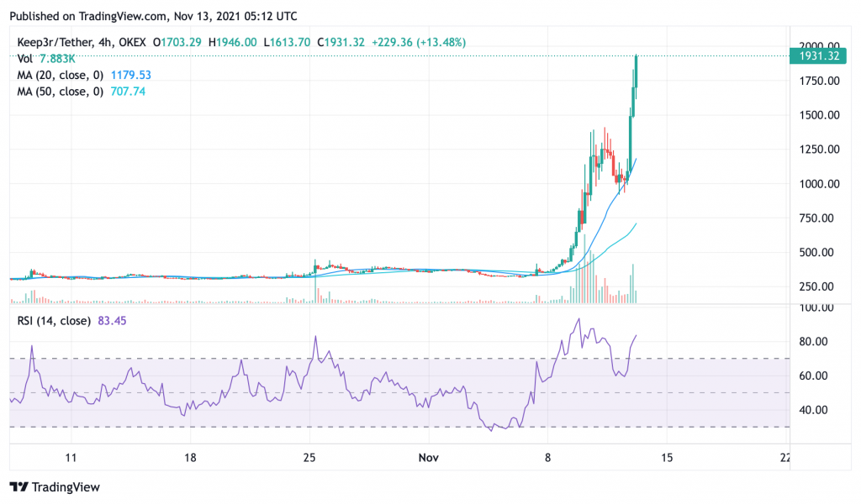The image size is (861, 504).
Task: Select the Vol 7.883K indicator legend
Action: (x=46, y=59)
